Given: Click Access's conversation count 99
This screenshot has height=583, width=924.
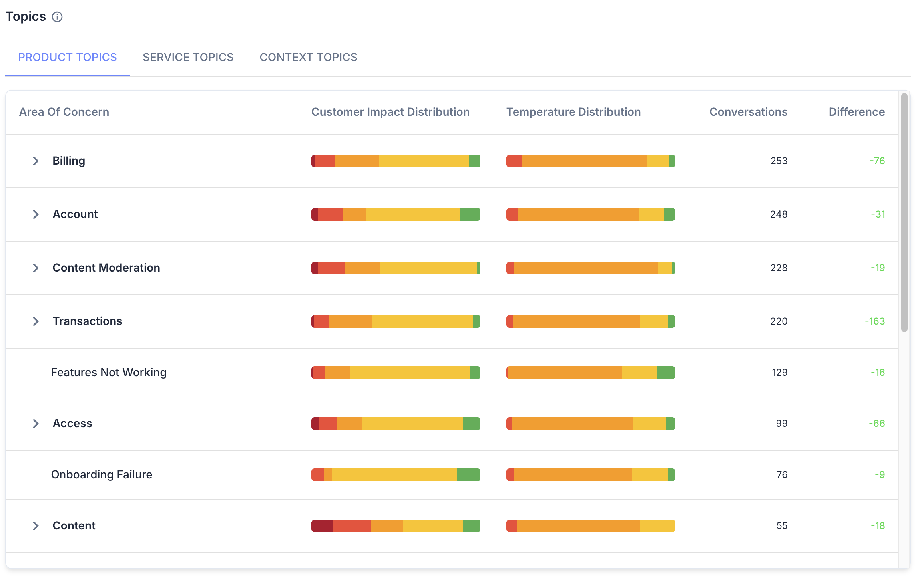Looking at the screenshot, I should tap(782, 424).
